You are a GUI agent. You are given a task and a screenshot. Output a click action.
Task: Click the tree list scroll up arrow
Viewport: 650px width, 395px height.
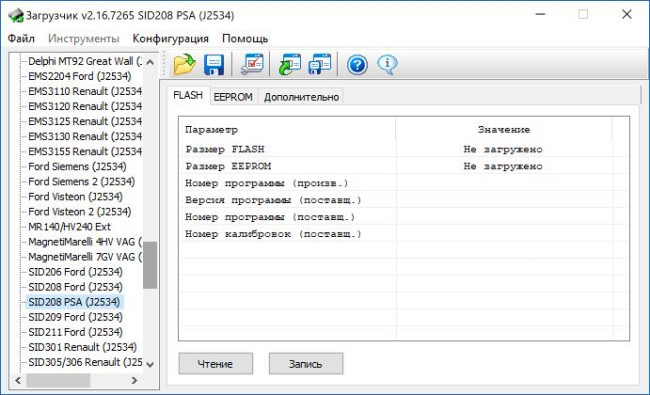point(150,62)
